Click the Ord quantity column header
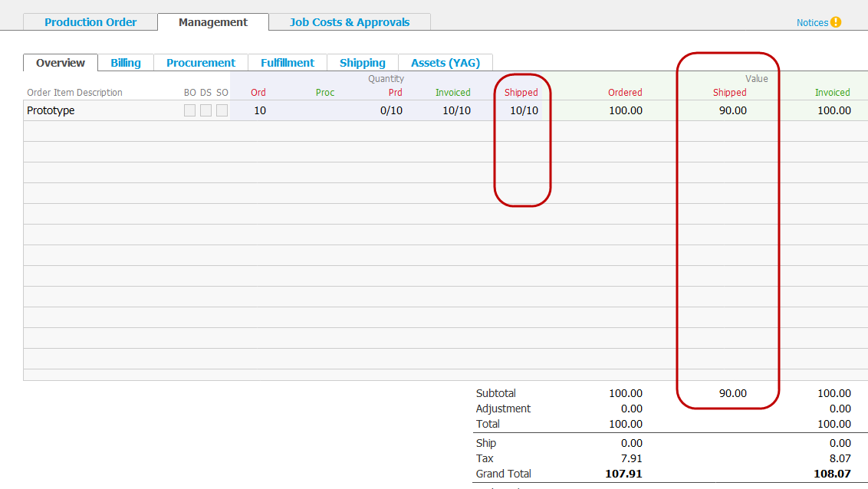Image resolution: width=868 pixels, height=489 pixels. tap(258, 93)
